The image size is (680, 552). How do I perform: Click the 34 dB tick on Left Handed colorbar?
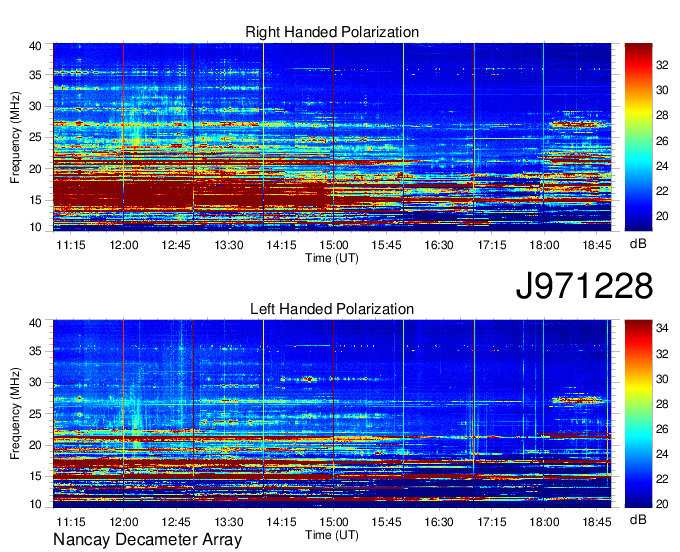point(662,328)
